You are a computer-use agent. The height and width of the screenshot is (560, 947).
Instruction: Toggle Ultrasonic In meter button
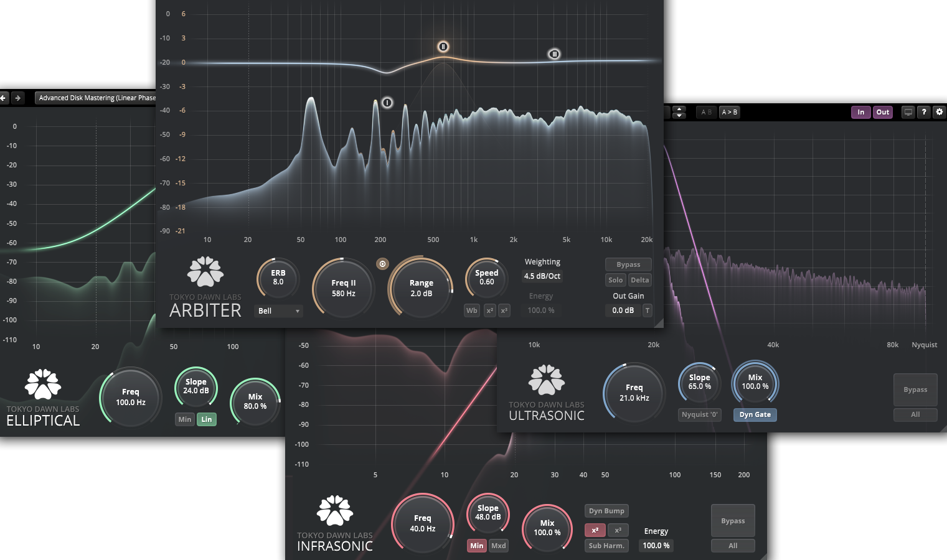pyautogui.click(x=861, y=112)
